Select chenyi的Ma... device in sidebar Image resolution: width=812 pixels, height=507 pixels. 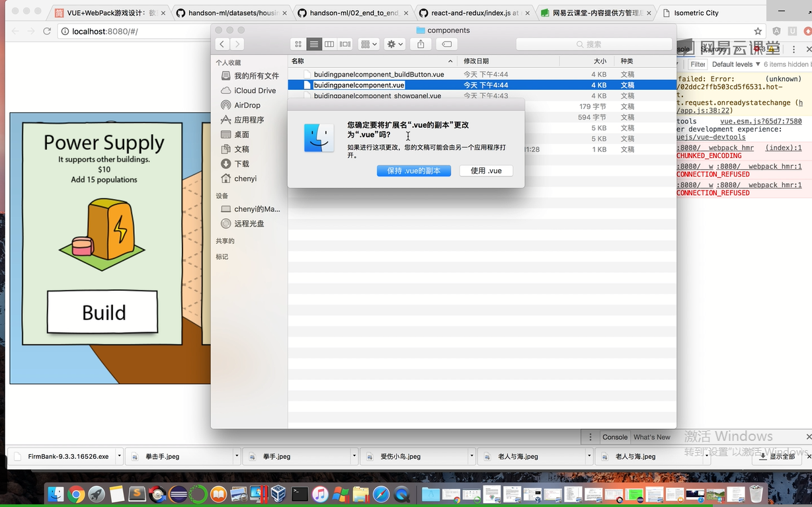[x=251, y=209]
